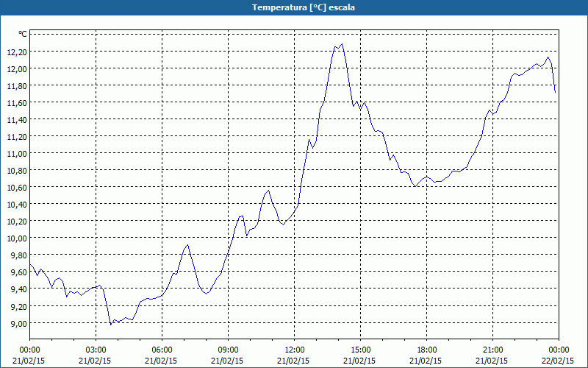This screenshot has width=588, height=368.
Task: Select the 11,60 y-axis value
Action: coord(17,102)
